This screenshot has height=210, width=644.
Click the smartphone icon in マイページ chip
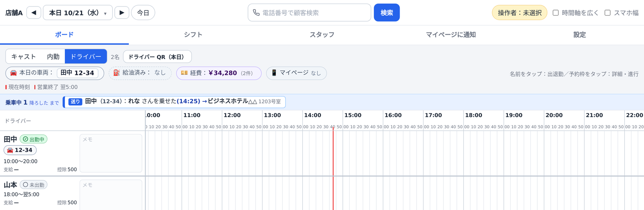tap(274, 73)
